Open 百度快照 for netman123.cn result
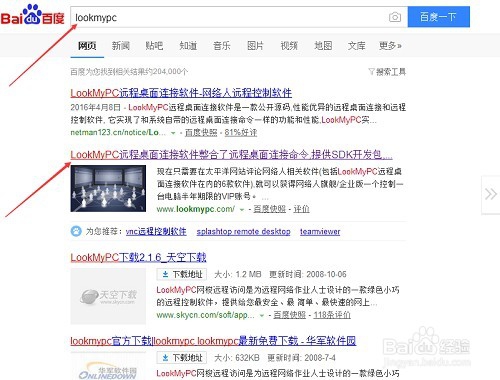Image resolution: width=500 pixels, height=380 pixels. click(201, 133)
